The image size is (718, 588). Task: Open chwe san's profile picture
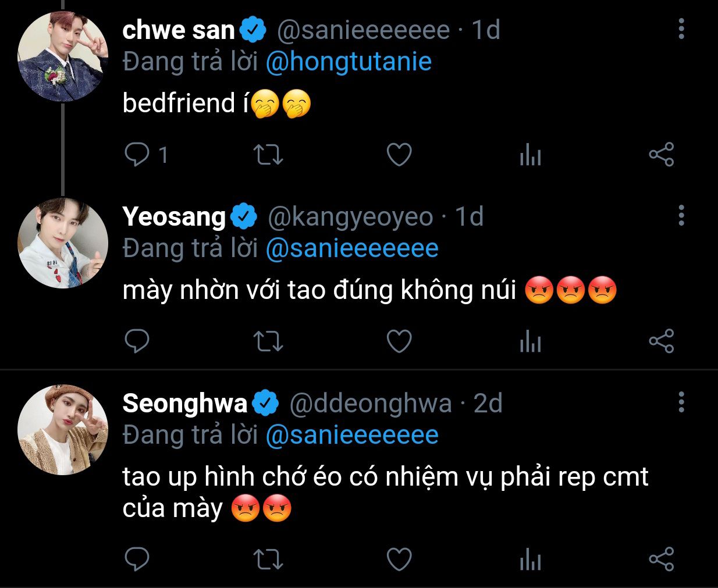click(x=63, y=56)
